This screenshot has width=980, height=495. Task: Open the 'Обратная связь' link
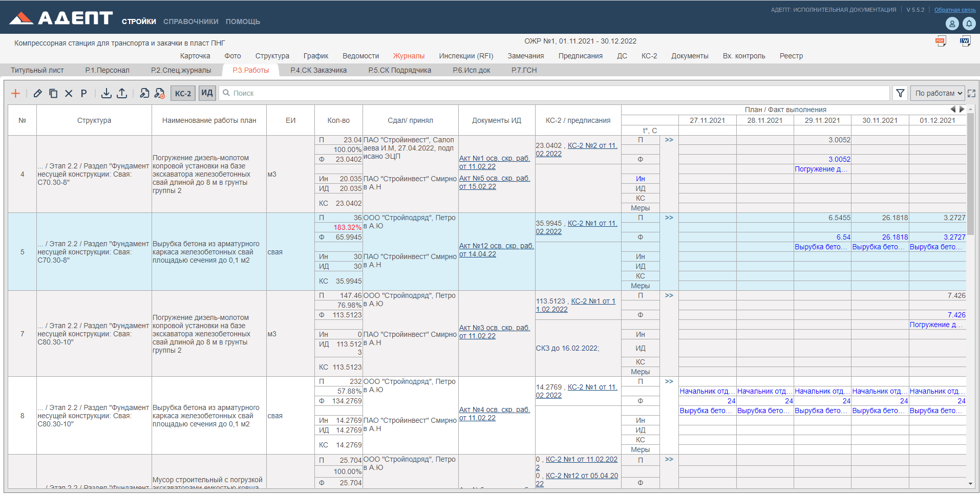[x=954, y=10]
